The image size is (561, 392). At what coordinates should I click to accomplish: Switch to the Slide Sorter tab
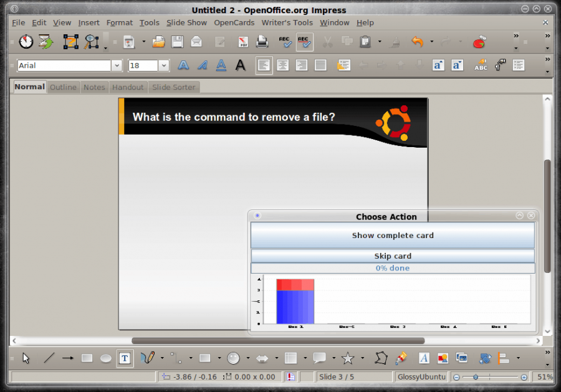(173, 87)
